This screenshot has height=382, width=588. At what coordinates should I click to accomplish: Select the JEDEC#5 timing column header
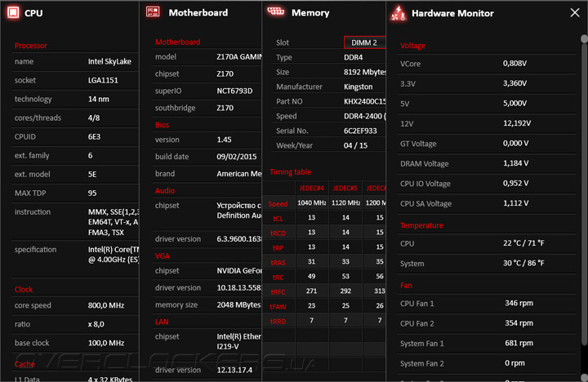[345, 188]
